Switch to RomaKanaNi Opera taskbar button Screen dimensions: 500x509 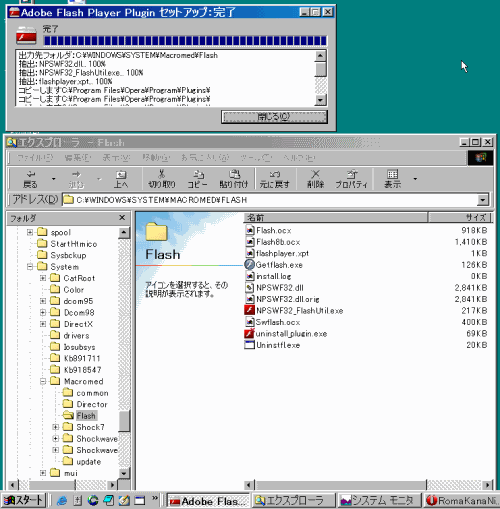coord(462,500)
